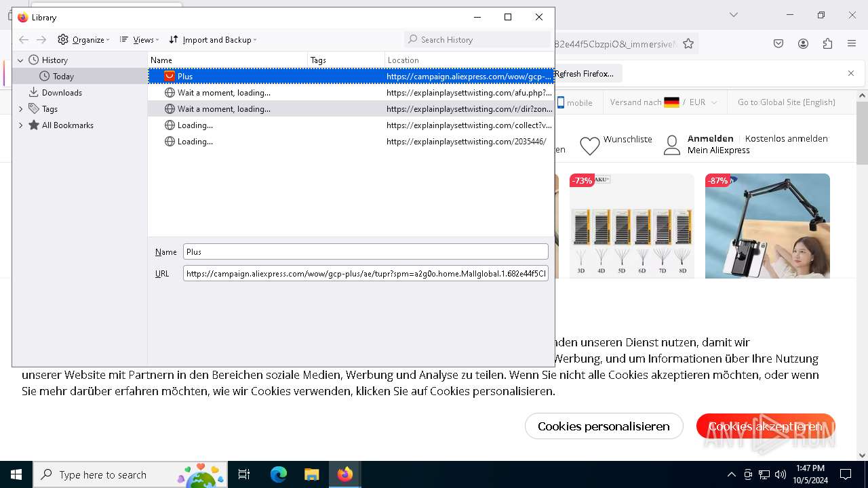Open network icon in tray
The height and width of the screenshot is (488, 868).
(764, 474)
